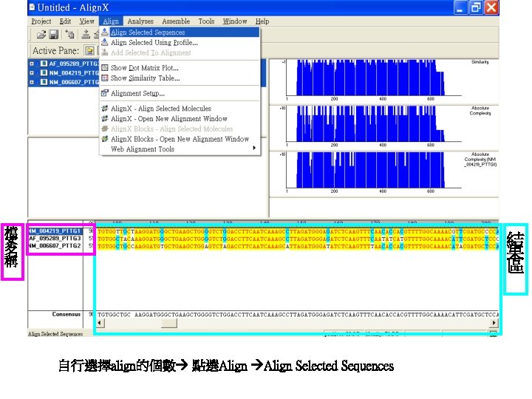This screenshot has height=399, width=532.
Task: Close the open Align menu
Action: tap(111, 21)
